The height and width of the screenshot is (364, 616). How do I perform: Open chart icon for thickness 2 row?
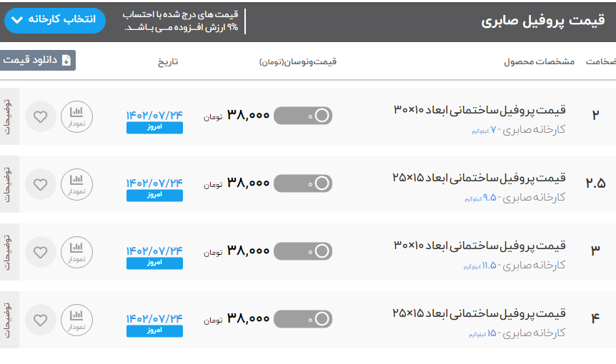click(76, 116)
